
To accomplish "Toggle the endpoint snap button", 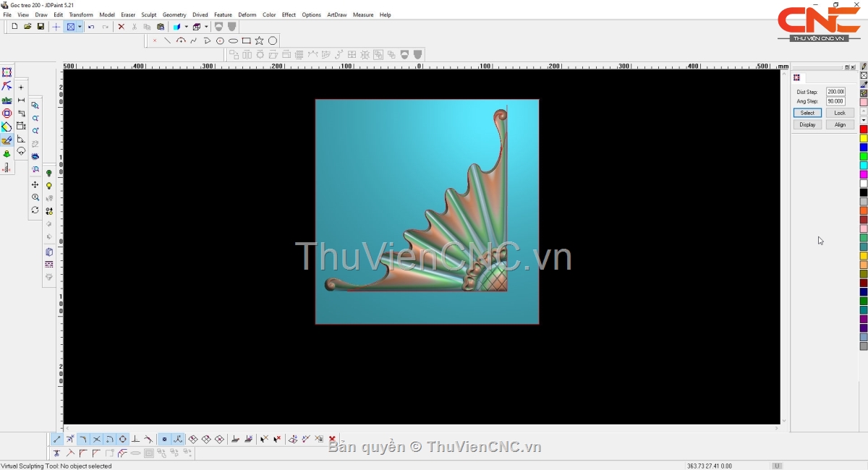I will (x=57, y=439).
